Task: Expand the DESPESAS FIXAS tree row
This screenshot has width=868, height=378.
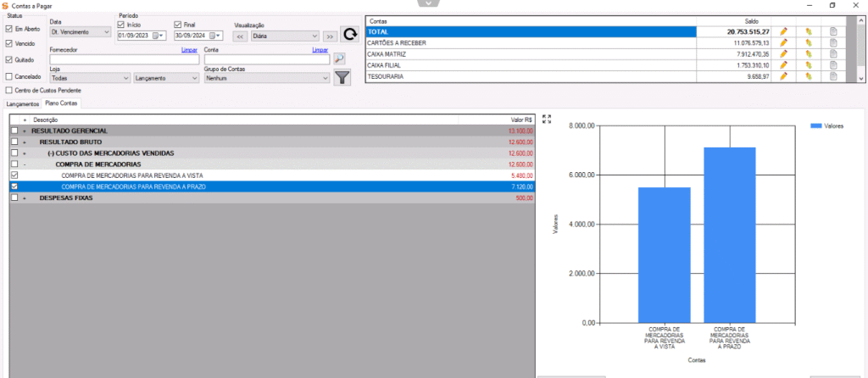Action: [25, 197]
